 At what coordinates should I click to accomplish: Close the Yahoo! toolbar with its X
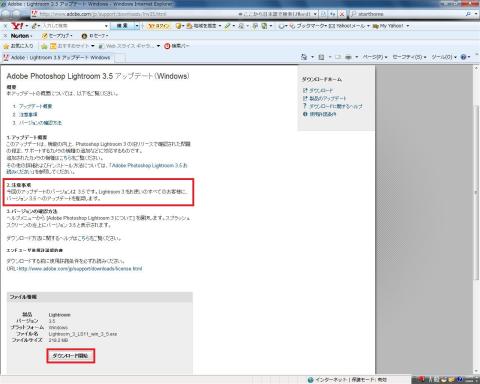click(5, 26)
